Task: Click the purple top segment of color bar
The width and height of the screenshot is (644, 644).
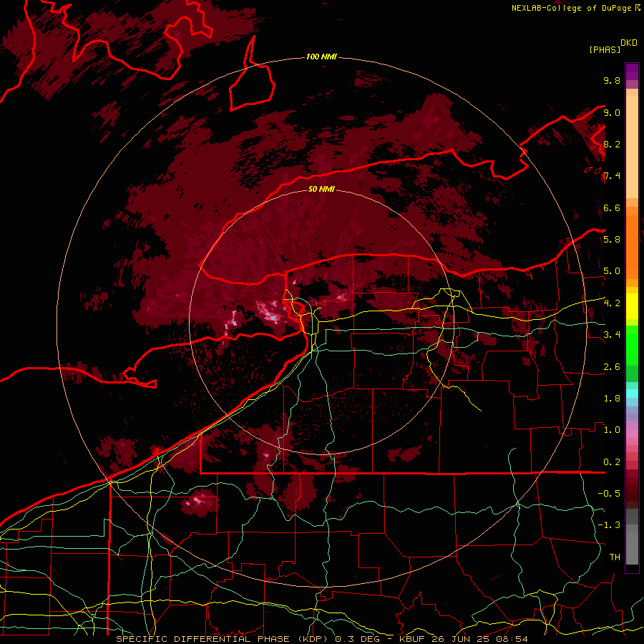Action: pos(632,72)
